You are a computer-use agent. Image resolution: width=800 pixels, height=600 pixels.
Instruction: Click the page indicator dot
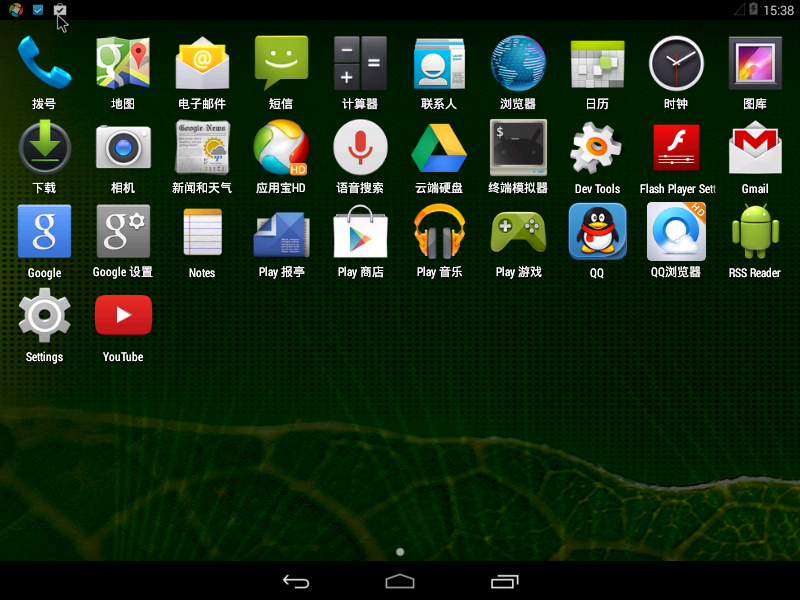click(x=400, y=552)
